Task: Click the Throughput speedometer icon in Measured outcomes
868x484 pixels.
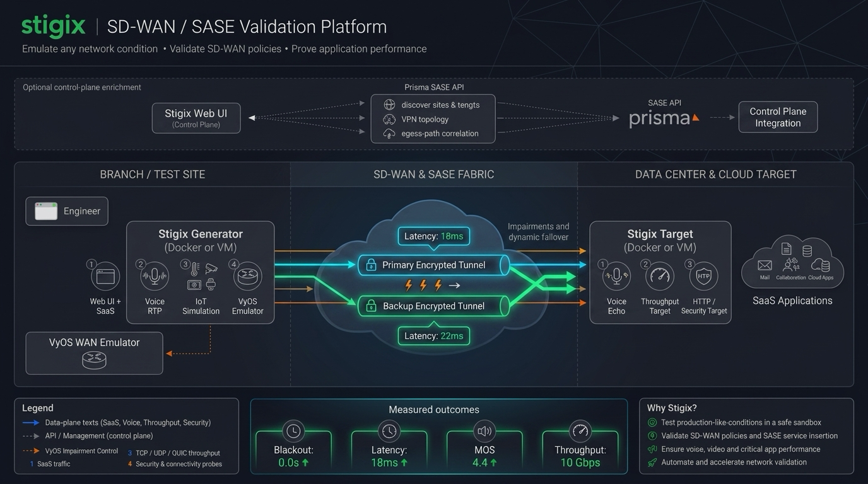Action: point(580,431)
